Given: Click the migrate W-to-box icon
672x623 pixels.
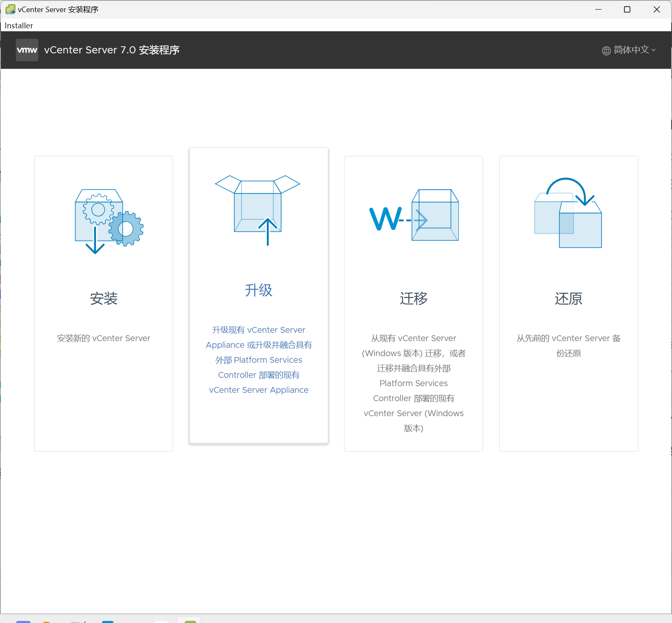Looking at the screenshot, I should point(414,215).
